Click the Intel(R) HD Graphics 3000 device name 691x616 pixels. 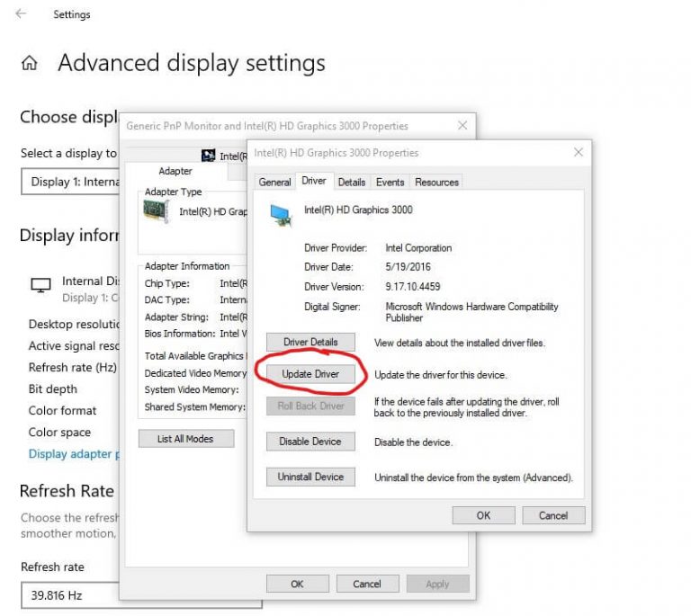[x=358, y=210]
